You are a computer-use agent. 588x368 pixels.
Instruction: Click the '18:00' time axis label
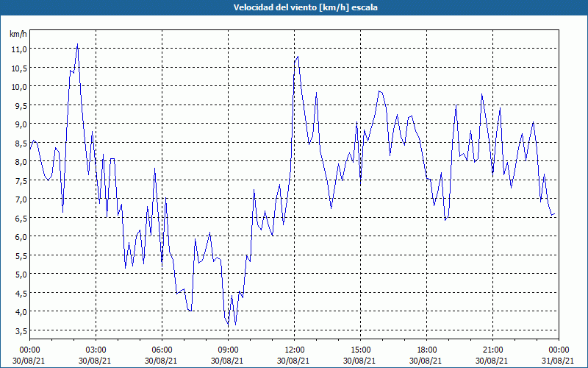(427, 350)
